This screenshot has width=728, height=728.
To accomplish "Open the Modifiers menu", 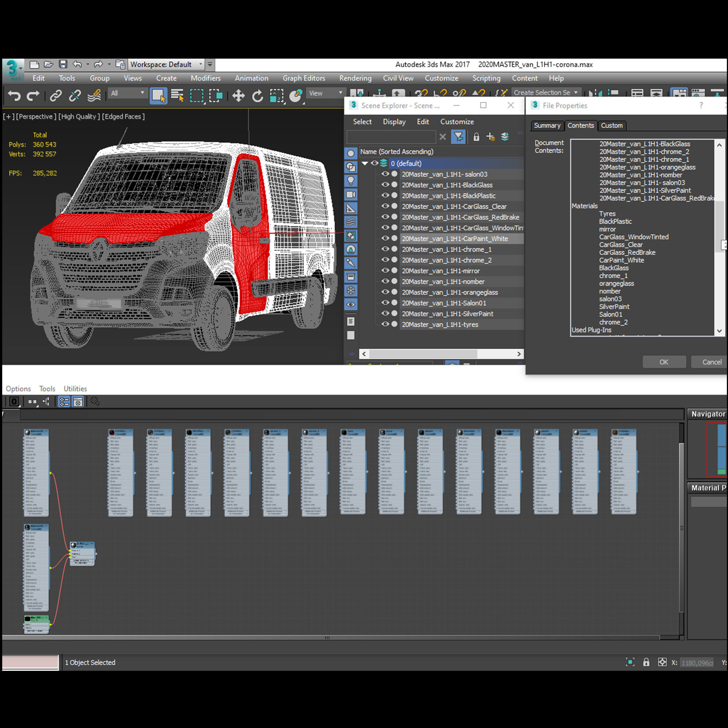I will (x=206, y=78).
